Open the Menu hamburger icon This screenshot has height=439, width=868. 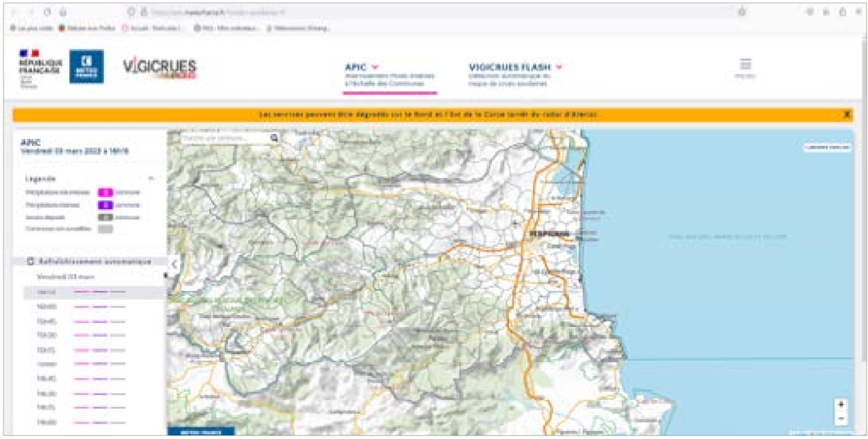(x=745, y=65)
